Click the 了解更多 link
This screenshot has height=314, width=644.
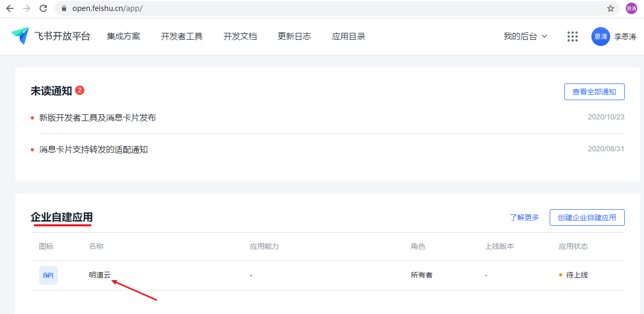tap(525, 218)
